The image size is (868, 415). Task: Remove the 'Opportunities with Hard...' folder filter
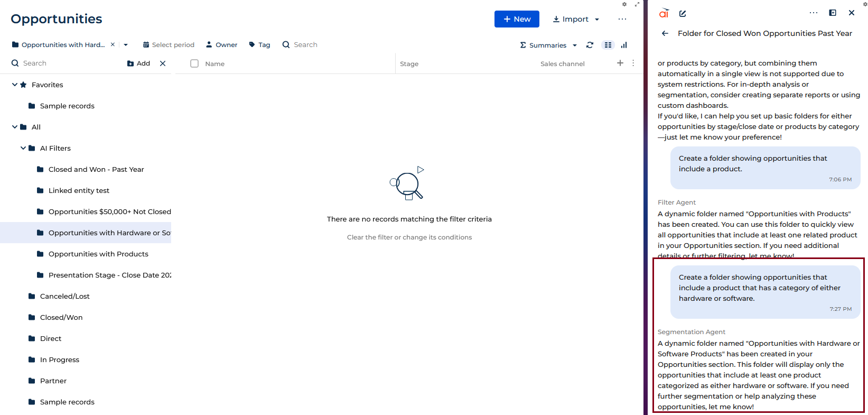(x=113, y=44)
